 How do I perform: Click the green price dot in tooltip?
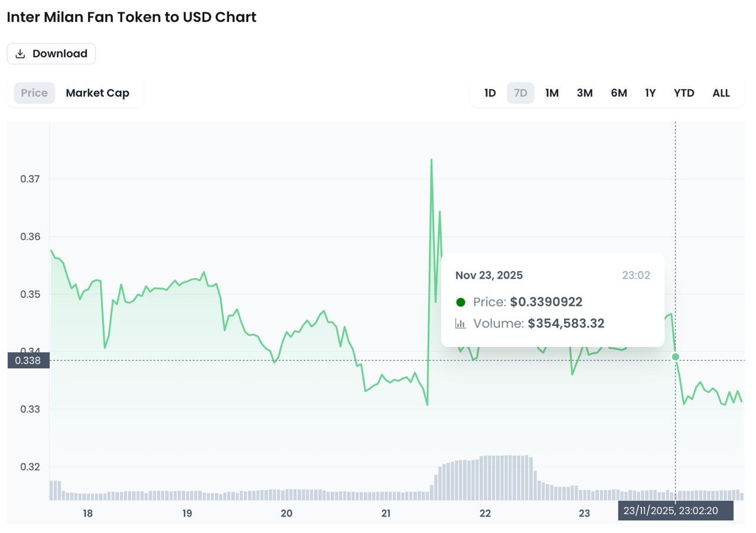pos(461,302)
